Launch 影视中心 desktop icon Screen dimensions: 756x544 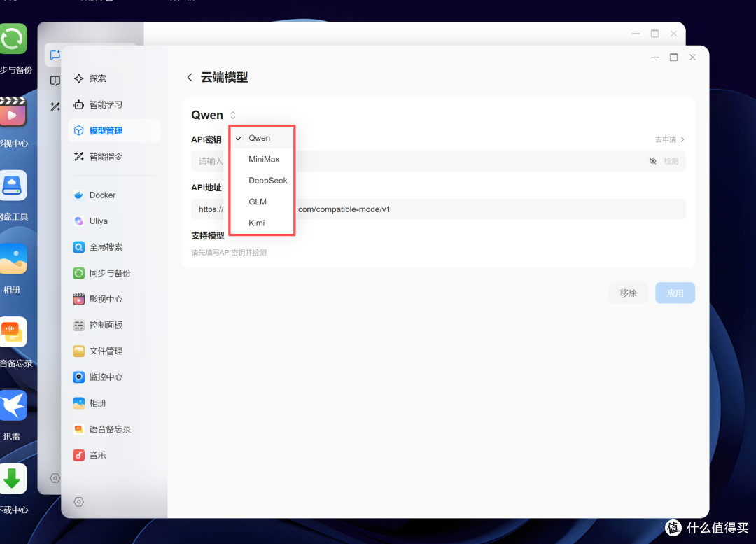pyautogui.click(x=13, y=112)
